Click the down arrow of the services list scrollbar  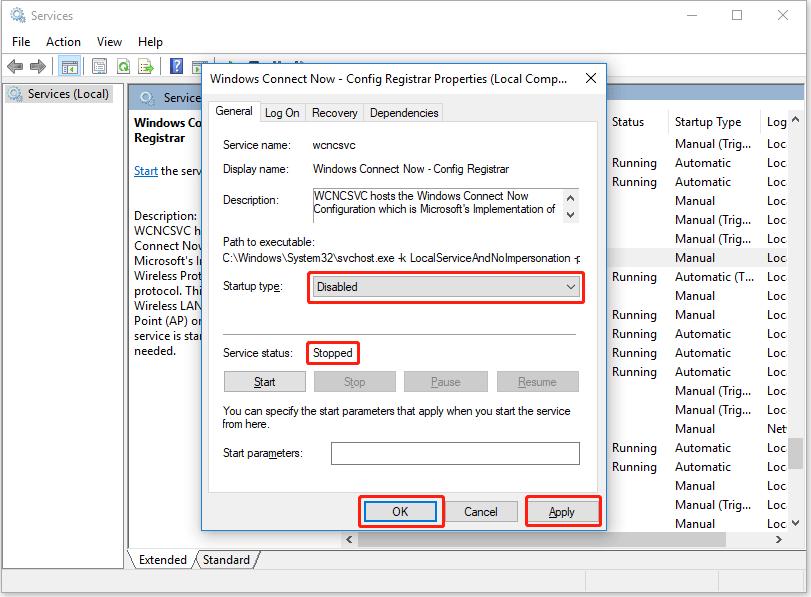(795, 523)
